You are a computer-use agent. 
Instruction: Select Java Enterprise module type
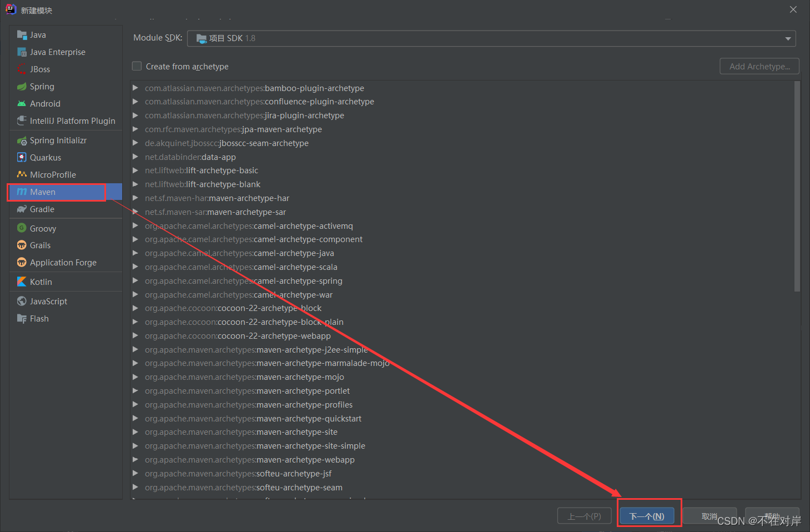coord(58,52)
